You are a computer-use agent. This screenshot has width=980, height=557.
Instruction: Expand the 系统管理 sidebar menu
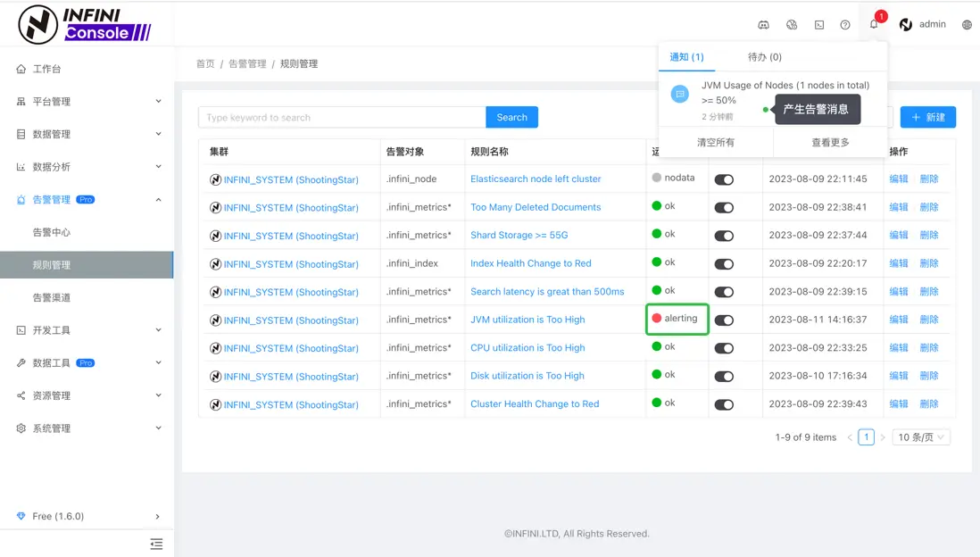(x=87, y=428)
